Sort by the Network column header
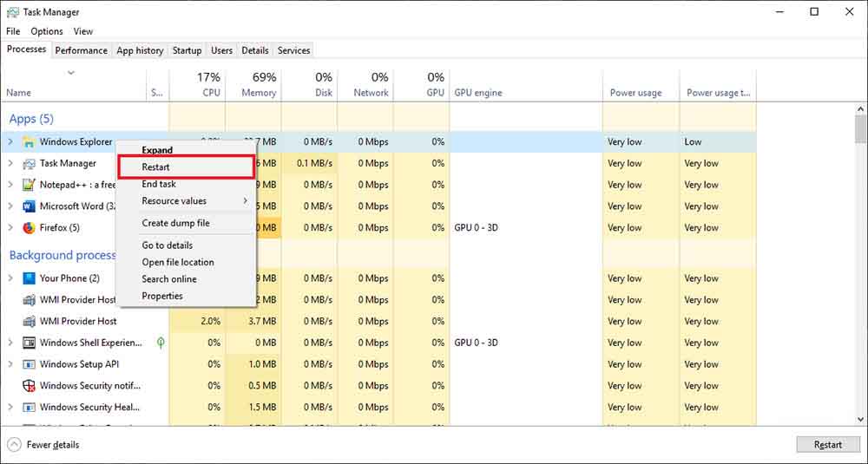Image resolution: width=868 pixels, height=464 pixels. coord(365,85)
